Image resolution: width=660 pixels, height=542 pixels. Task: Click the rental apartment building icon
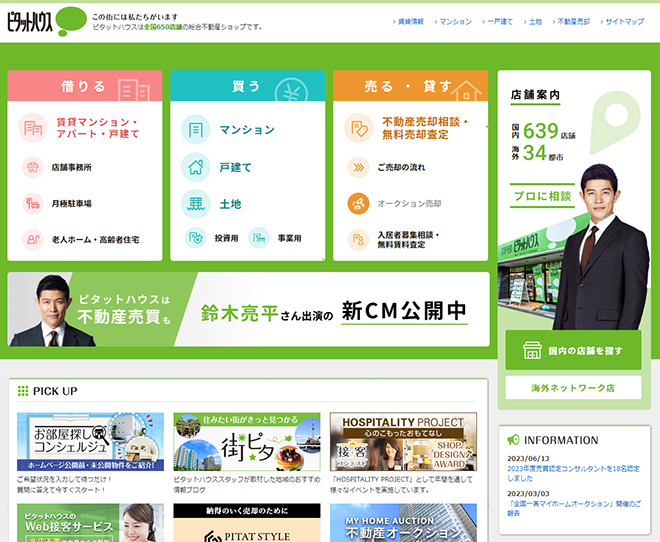tap(33, 128)
